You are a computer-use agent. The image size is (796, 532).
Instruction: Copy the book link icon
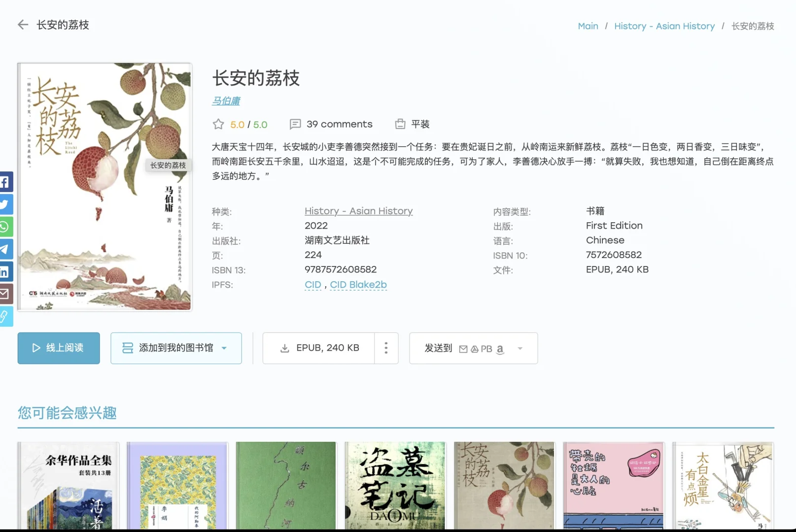(5, 316)
